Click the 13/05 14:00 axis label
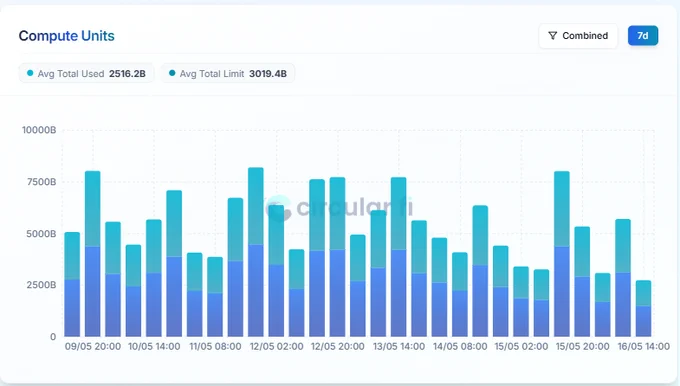 [399, 347]
